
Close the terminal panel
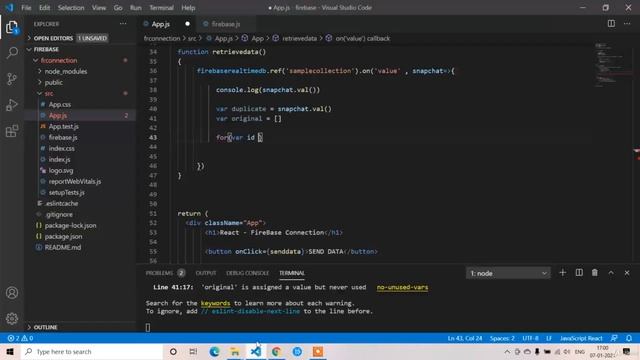(627, 273)
